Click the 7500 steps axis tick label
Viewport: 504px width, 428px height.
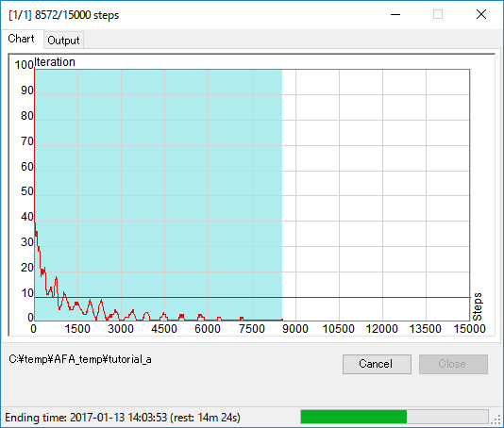pos(252,329)
